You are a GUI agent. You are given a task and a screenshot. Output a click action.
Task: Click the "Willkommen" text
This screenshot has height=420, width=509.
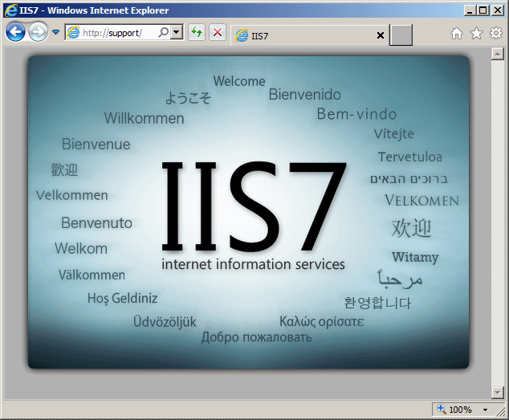tap(145, 118)
